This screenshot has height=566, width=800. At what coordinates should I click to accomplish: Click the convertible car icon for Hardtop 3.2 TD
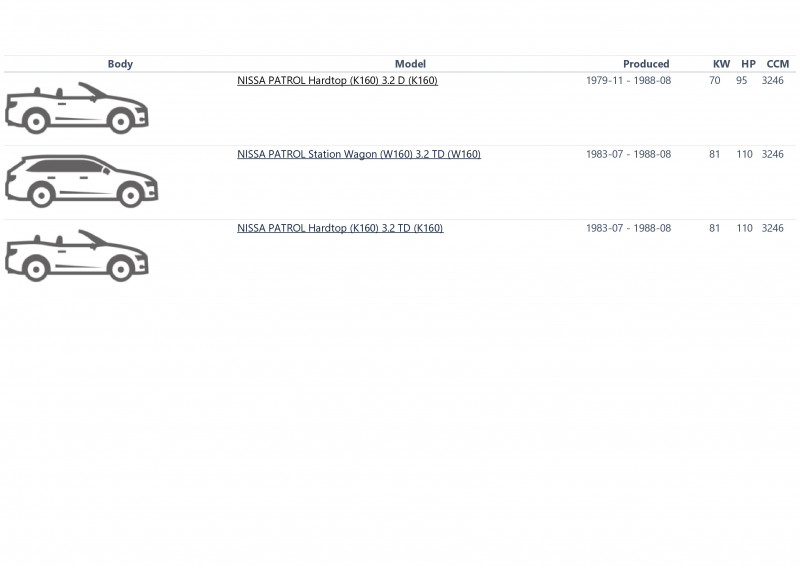click(x=77, y=256)
